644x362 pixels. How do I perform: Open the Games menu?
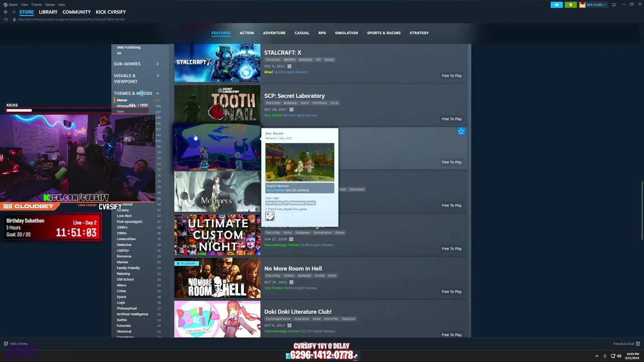(x=50, y=5)
